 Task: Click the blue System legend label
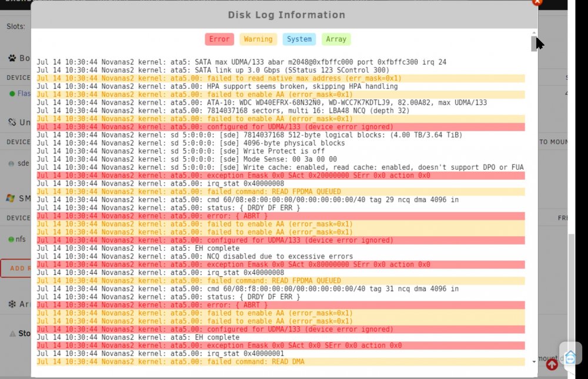tap(299, 39)
